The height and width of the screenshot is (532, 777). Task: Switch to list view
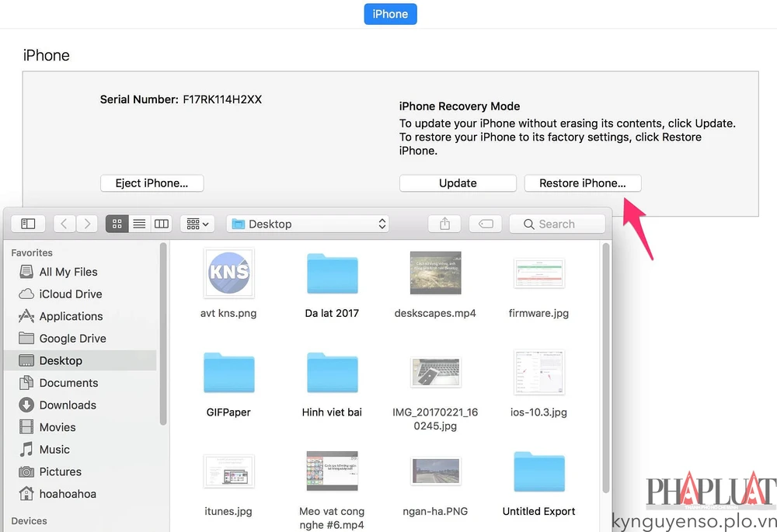[x=138, y=224]
